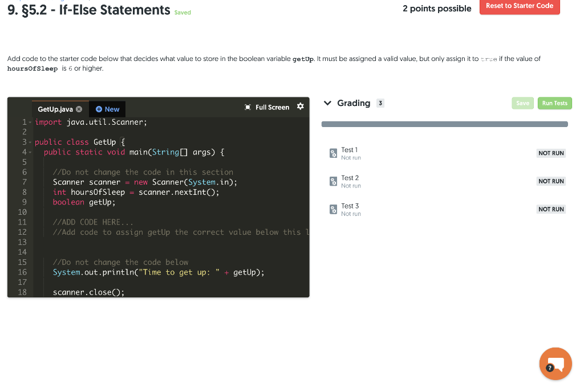Click the 'scanner.close();' line
The width and height of the screenshot is (584, 392).
pos(88,292)
